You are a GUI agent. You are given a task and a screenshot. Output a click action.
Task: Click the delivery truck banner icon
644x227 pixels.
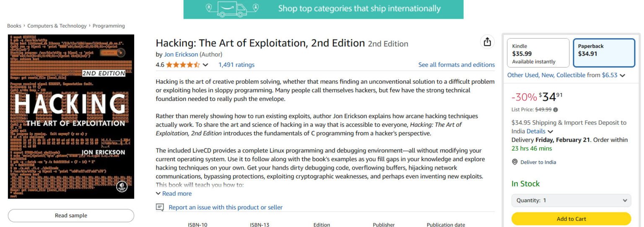click(232, 8)
